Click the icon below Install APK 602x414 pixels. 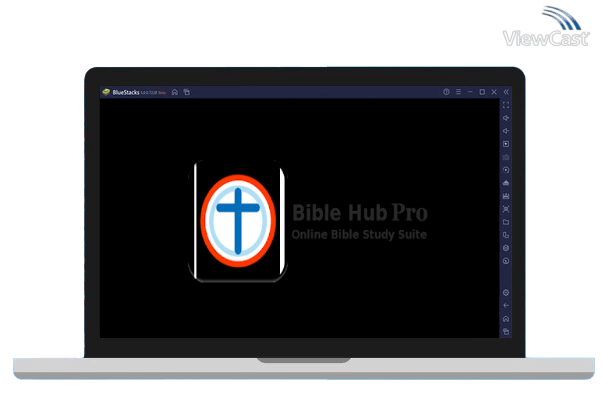tap(506, 196)
